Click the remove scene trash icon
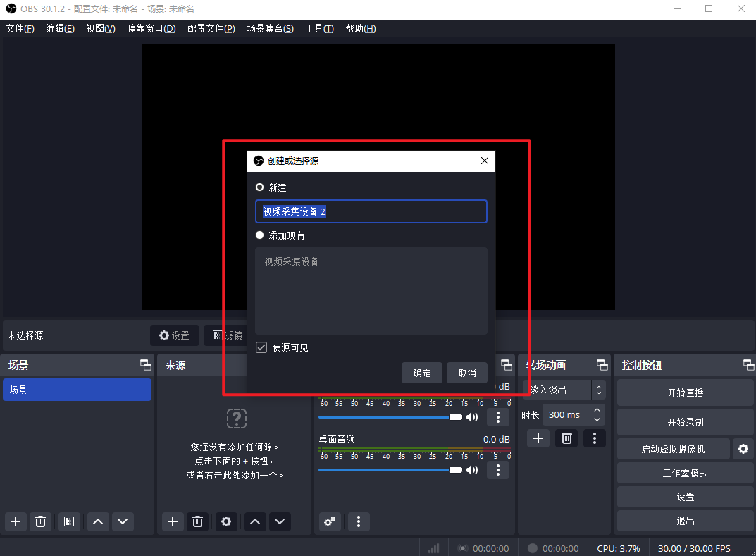Screen dimensions: 756x556 [x=41, y=521]
